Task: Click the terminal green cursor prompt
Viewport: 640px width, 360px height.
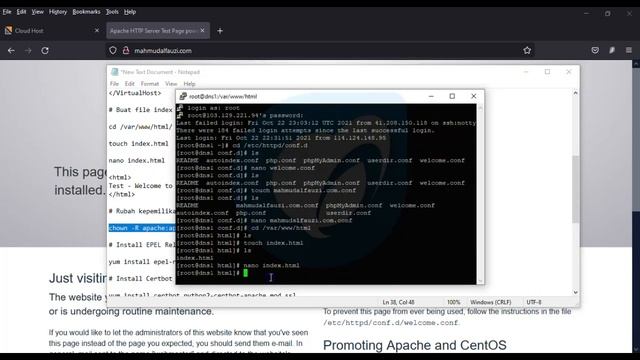Action: tap(245, 273)
